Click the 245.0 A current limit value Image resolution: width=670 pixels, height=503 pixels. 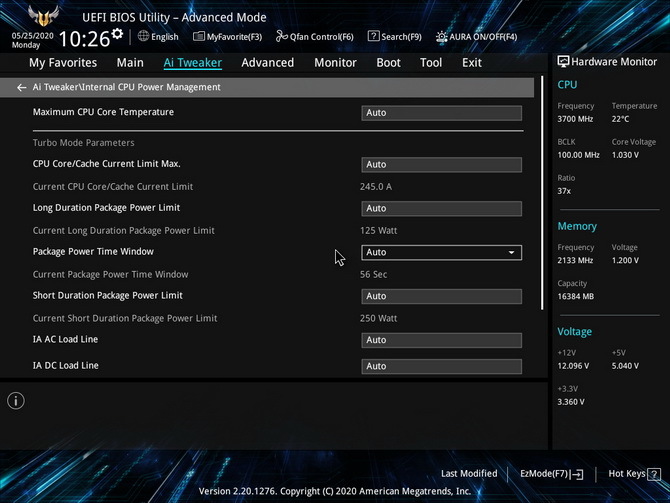coord(376,187)
